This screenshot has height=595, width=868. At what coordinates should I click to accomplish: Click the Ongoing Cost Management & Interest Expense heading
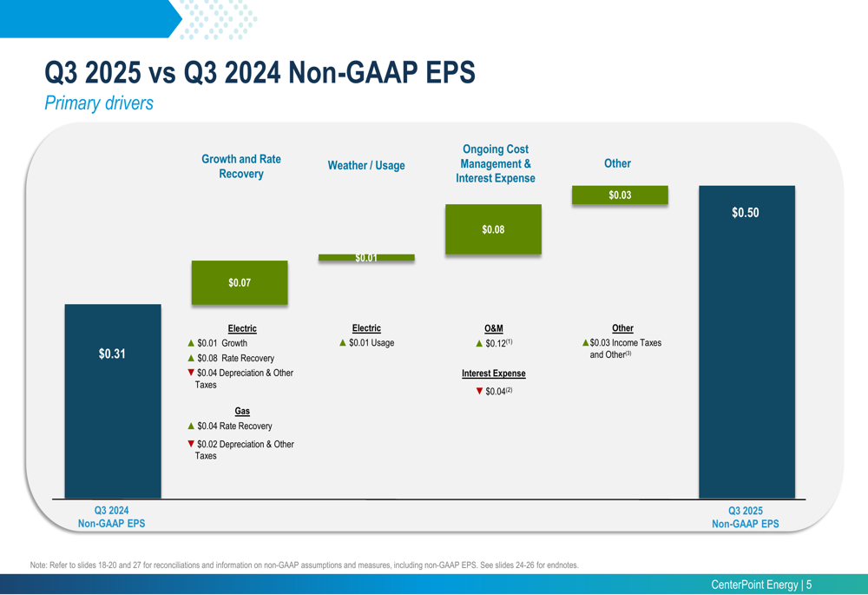tap(495, 163)
